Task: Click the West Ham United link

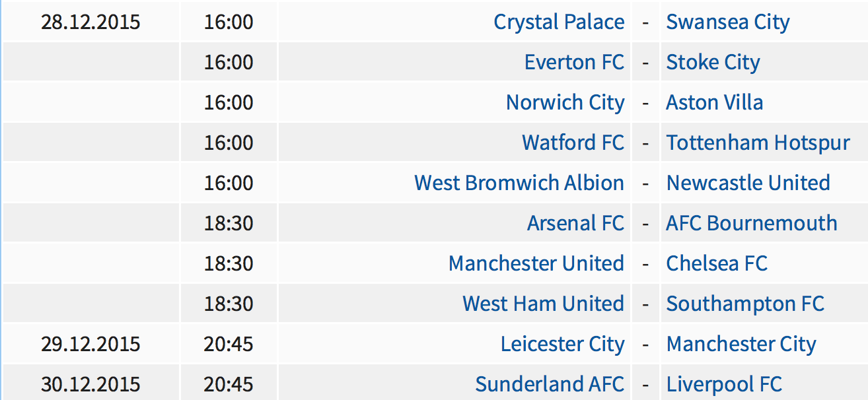Action: coord(543,304)
